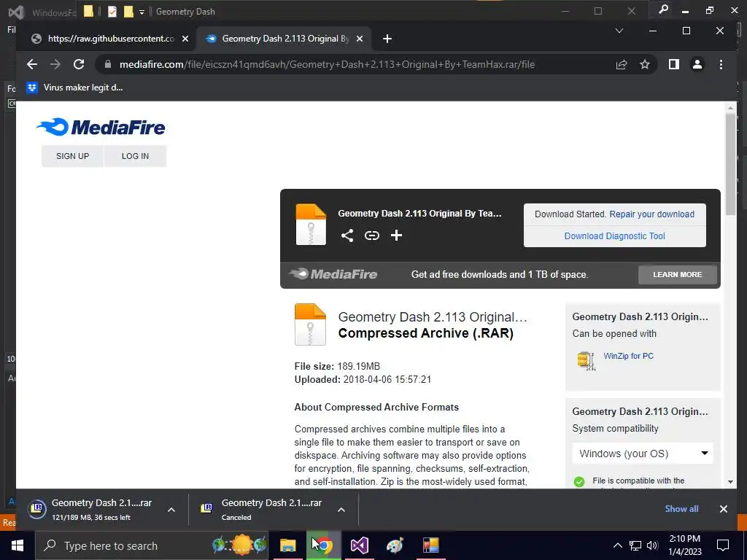This screenshot has height=560, width=747.
Task: Click the LEARN MORE button
Action: pyautogui.click(x=677, y=275)
